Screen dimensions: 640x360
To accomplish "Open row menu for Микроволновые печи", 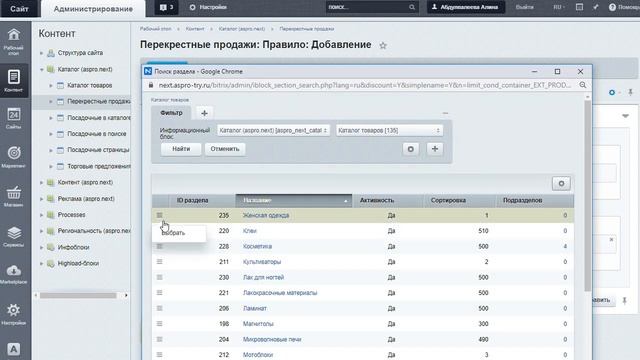I will tap(160, 339).
